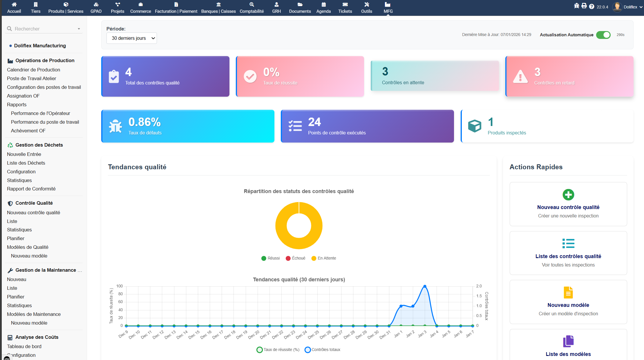Viewport: 644px width, 360px height.
Task: Open Rapport de Conformité link
Action: click(31, 189)
